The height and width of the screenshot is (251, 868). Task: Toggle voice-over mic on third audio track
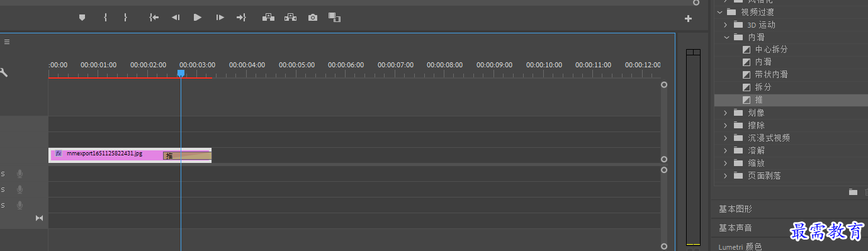[x=20, y=205]
